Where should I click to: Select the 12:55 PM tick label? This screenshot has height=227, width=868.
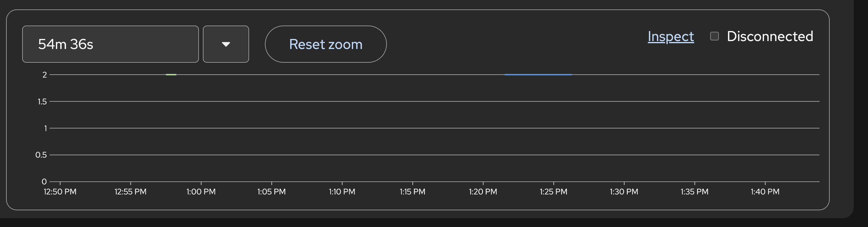pos(130,192)
